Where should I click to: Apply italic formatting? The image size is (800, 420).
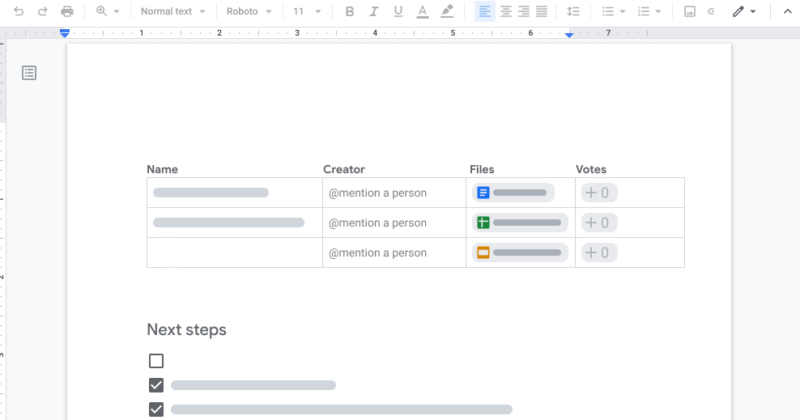(x=374, y=12)
